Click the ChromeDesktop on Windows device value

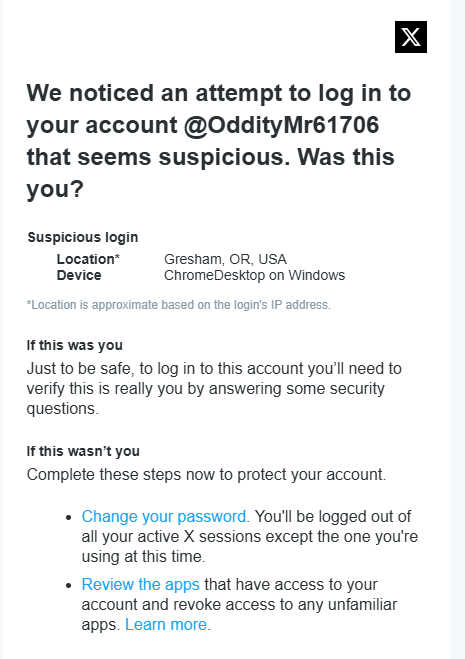[x=254, y=275]
